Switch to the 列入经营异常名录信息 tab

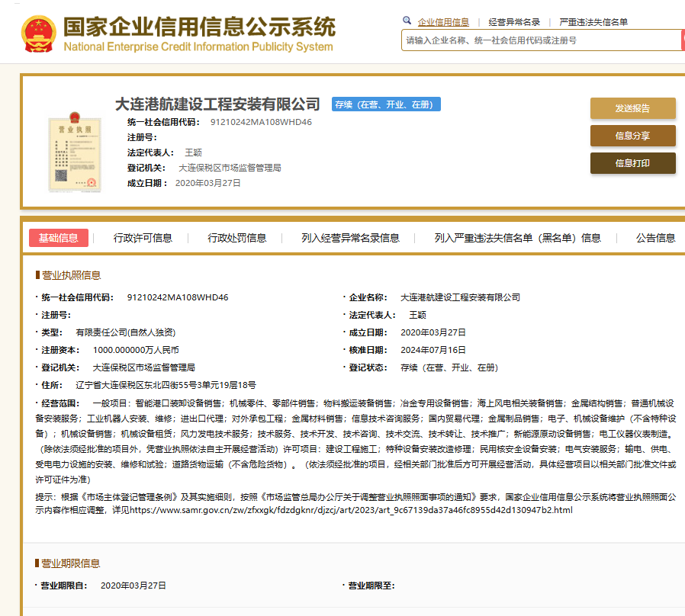pyautogui.click(x=350, y=238)
